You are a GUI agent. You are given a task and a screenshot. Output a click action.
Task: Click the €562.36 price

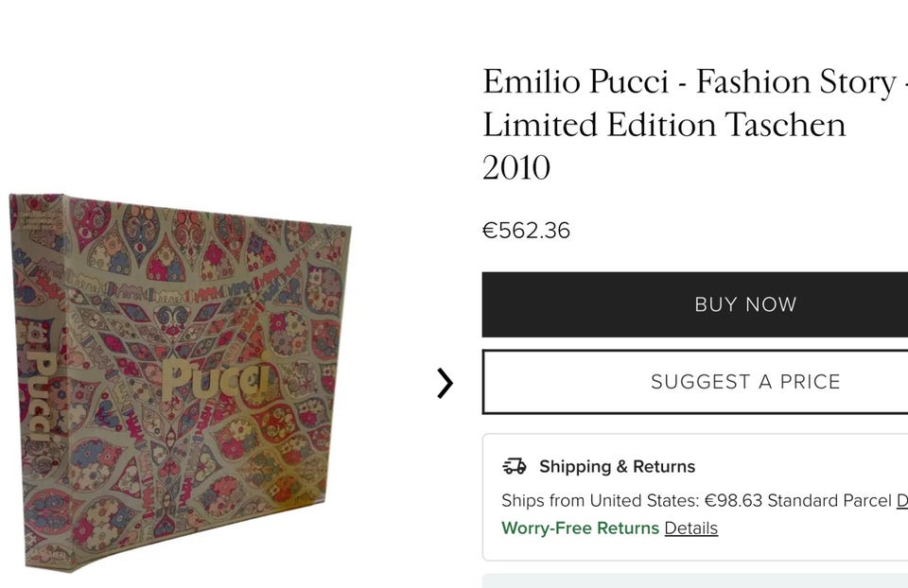click(526, 231)
